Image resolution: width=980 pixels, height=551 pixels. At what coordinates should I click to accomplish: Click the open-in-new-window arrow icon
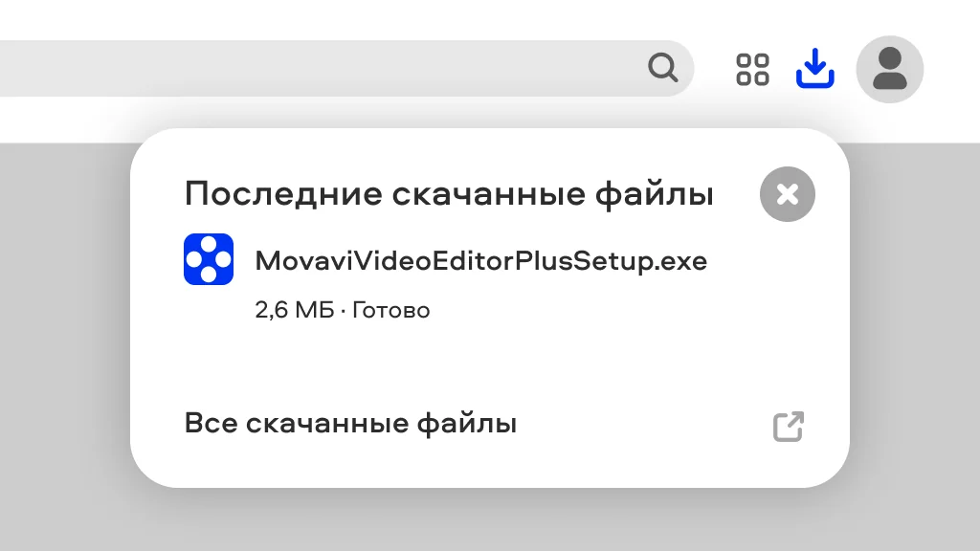(789, 426)
